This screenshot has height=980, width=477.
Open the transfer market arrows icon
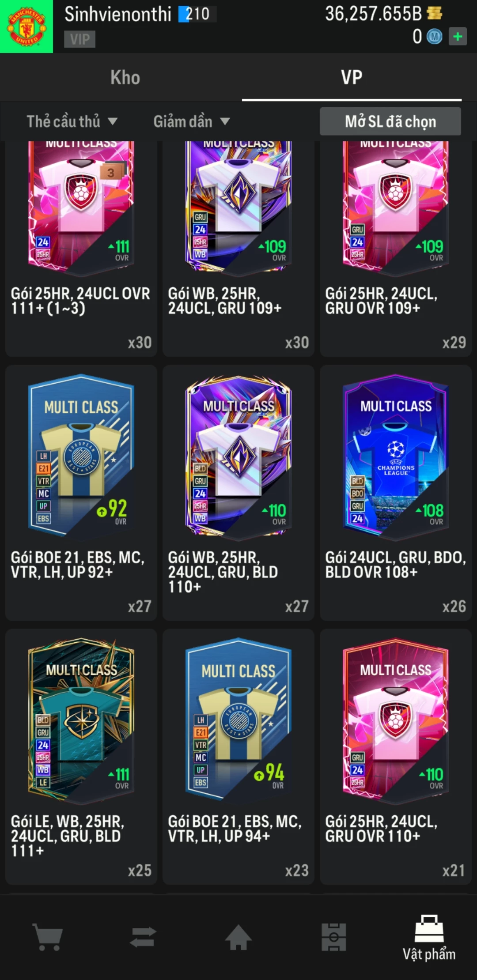pyautogui.click(x=143, y=937)
